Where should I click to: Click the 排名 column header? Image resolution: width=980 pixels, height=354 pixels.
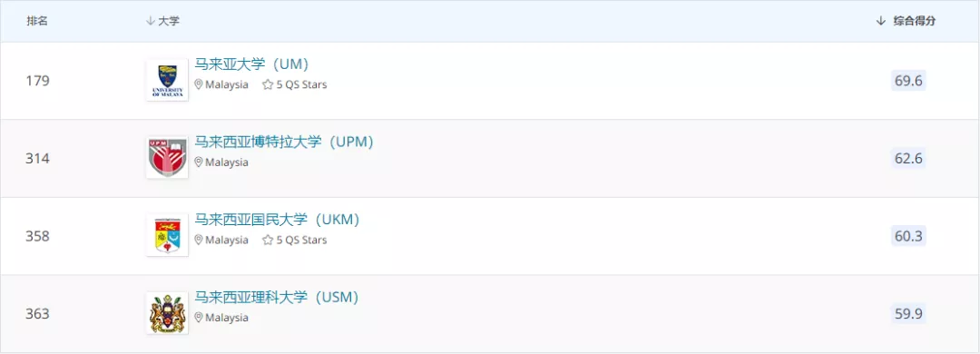point(37,21)
